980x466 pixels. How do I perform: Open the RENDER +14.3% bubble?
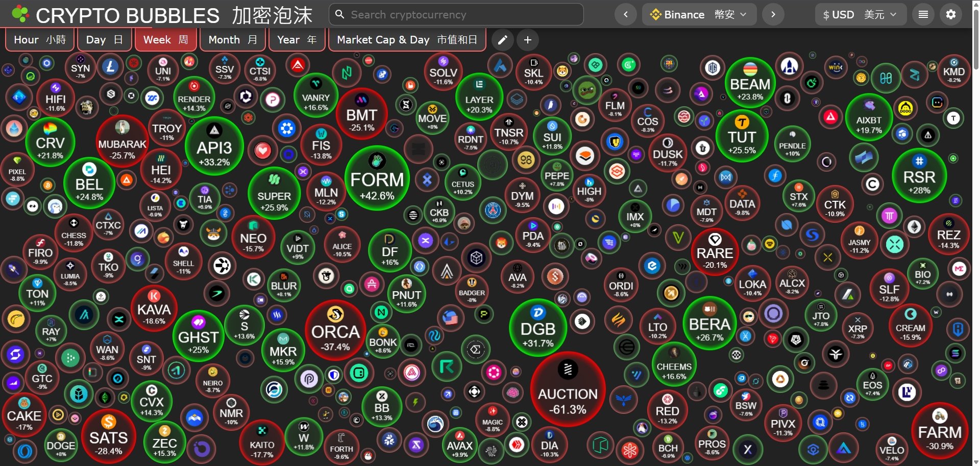194,97
